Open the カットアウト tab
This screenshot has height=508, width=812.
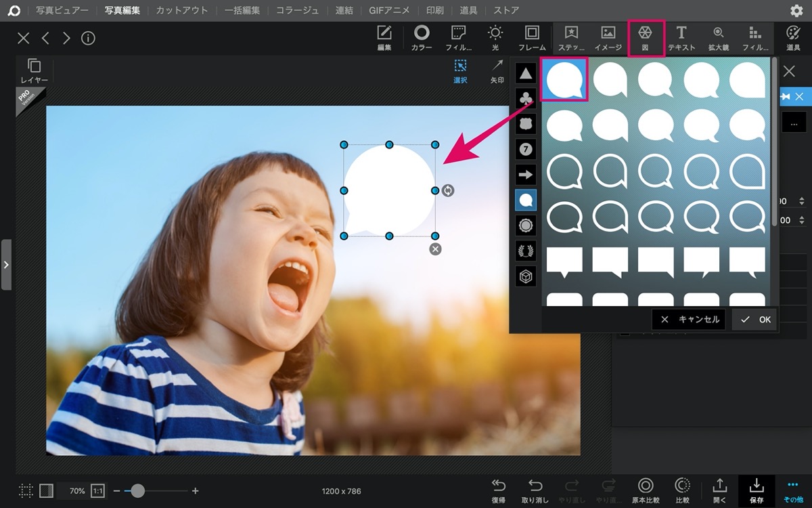(182, 10)
